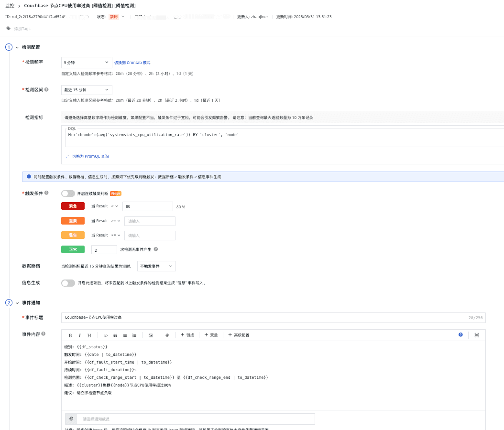
Task: Click 切换为 PromQL 查询 link
Action: pyautogui.click(x=90, y=156)
